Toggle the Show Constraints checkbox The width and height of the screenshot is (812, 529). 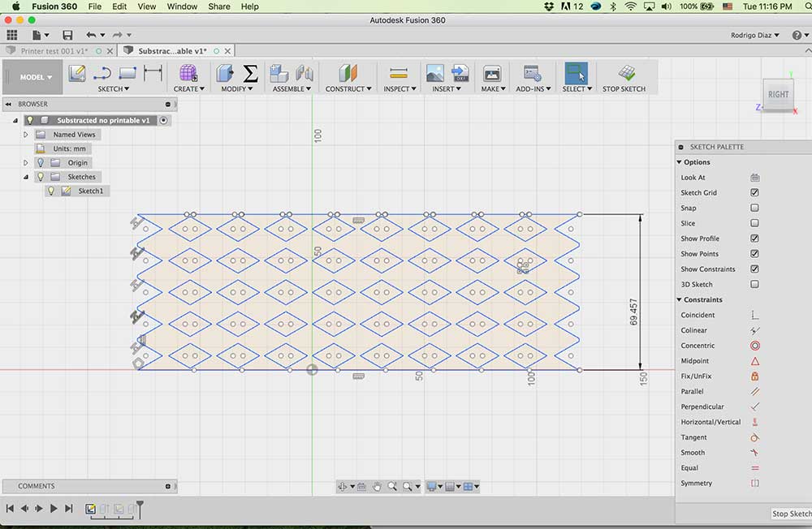pos(754,269)
